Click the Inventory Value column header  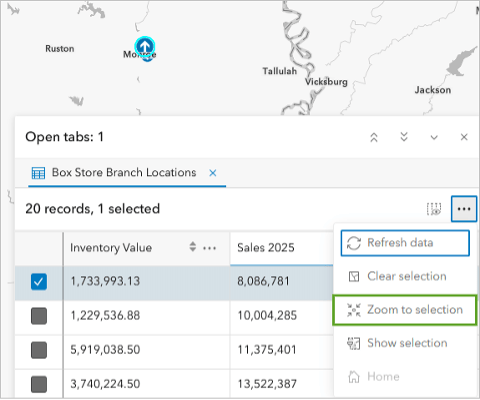[x=147, y=248]
